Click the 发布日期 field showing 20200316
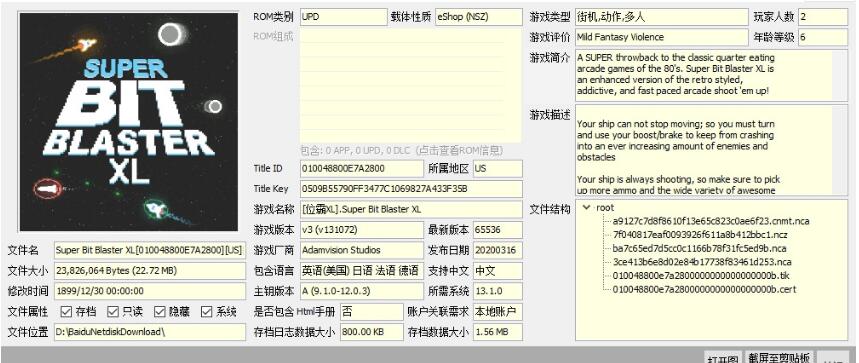Image resolution: width=859 pixels, height=363 pixels. pyautogui.click(x=498, y=250)
